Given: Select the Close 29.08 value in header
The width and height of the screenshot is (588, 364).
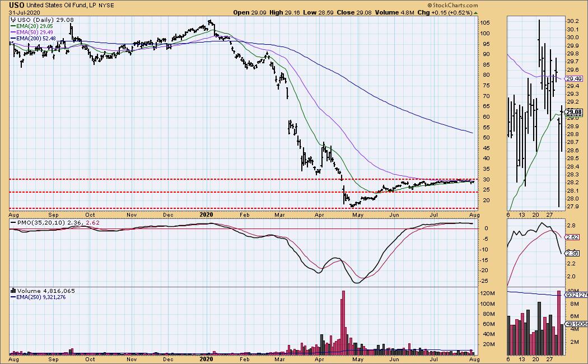Looking at the screenshot, I should click(354, 12).
